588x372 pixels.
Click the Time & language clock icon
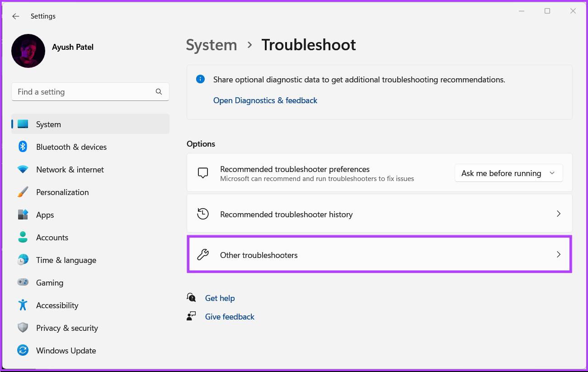point(23,260)
